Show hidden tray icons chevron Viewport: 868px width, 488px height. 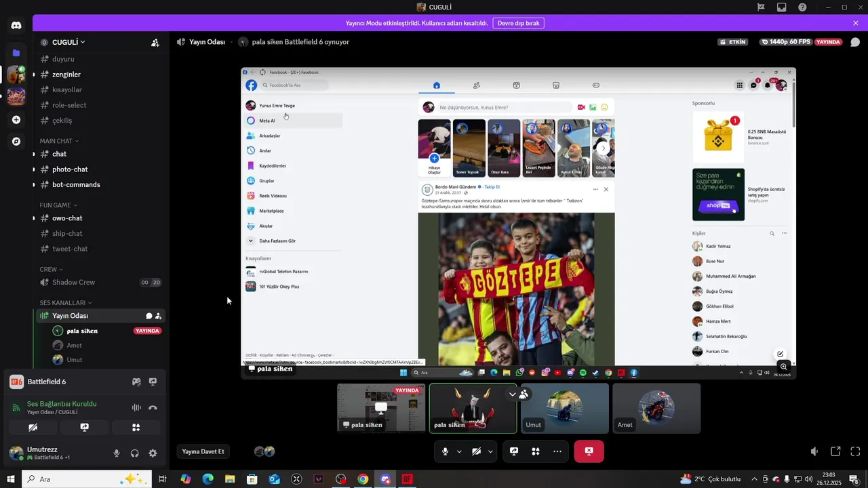click(x=754, y=479)
